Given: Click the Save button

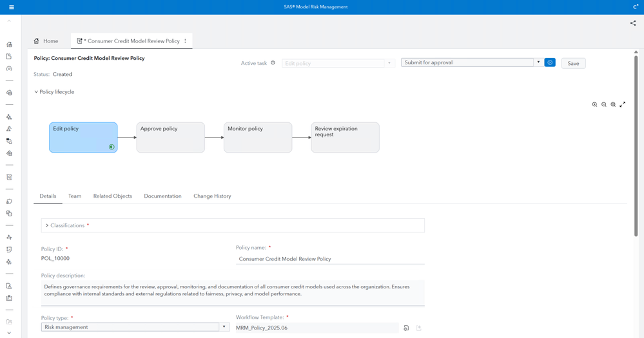Looking at the screenshot, I should tap(573, 63).
